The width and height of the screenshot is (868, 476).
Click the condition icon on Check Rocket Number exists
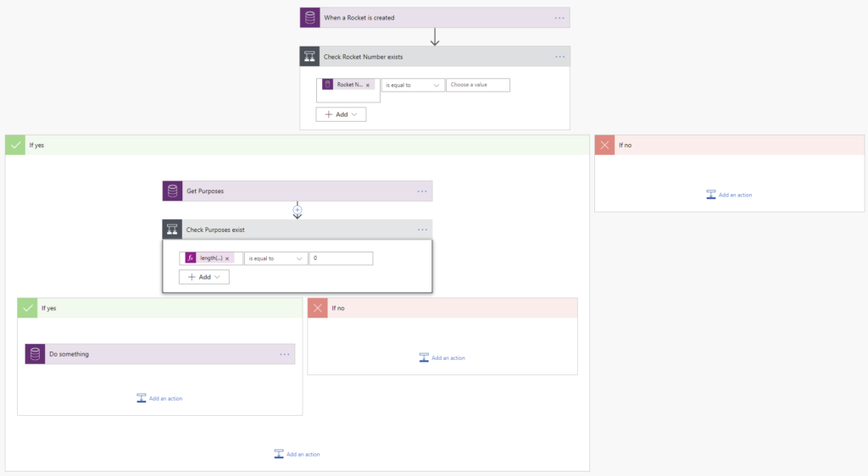click(309, 57)
